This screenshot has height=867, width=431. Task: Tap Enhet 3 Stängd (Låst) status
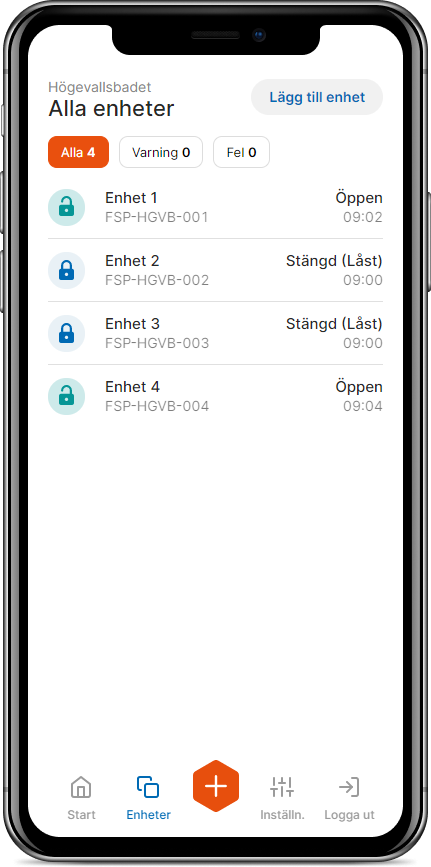pyautogui.click(x=334, y=323)
